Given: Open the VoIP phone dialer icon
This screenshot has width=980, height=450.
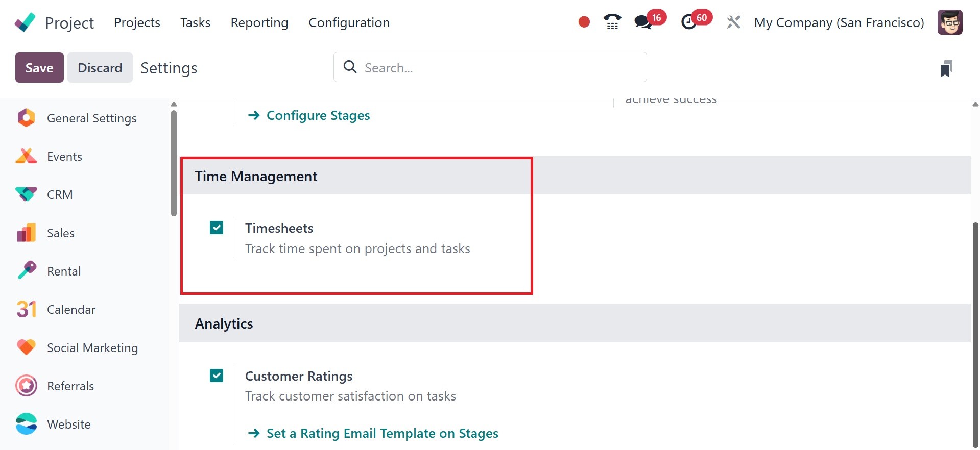Looking at the screenshot, I should (612, 22).
